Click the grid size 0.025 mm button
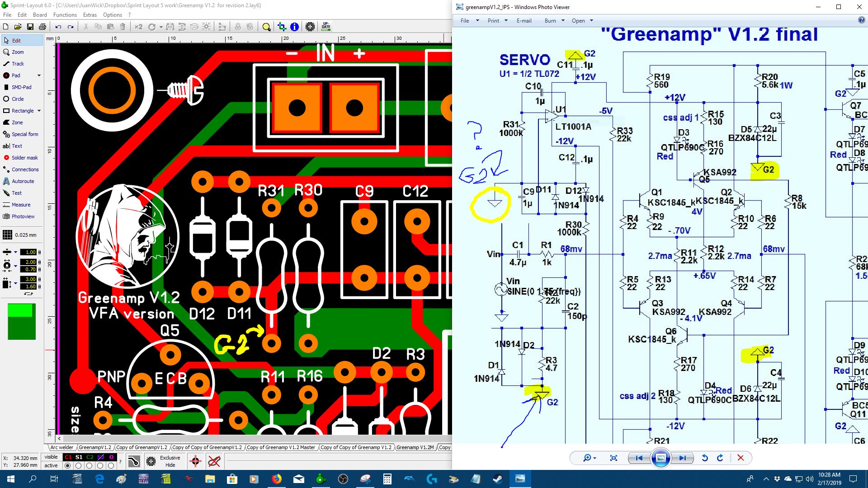This screenshot has height=488, width=868. [21, 235]
